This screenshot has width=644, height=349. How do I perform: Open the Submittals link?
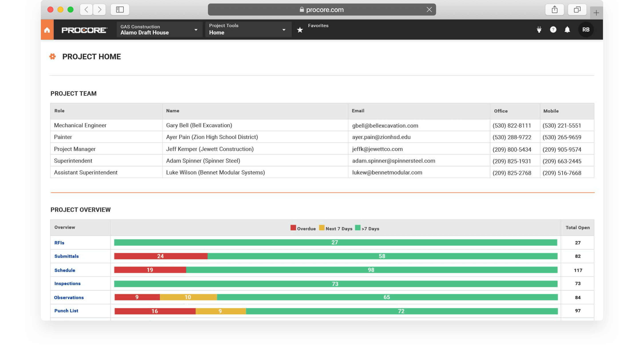click(66, 256)
